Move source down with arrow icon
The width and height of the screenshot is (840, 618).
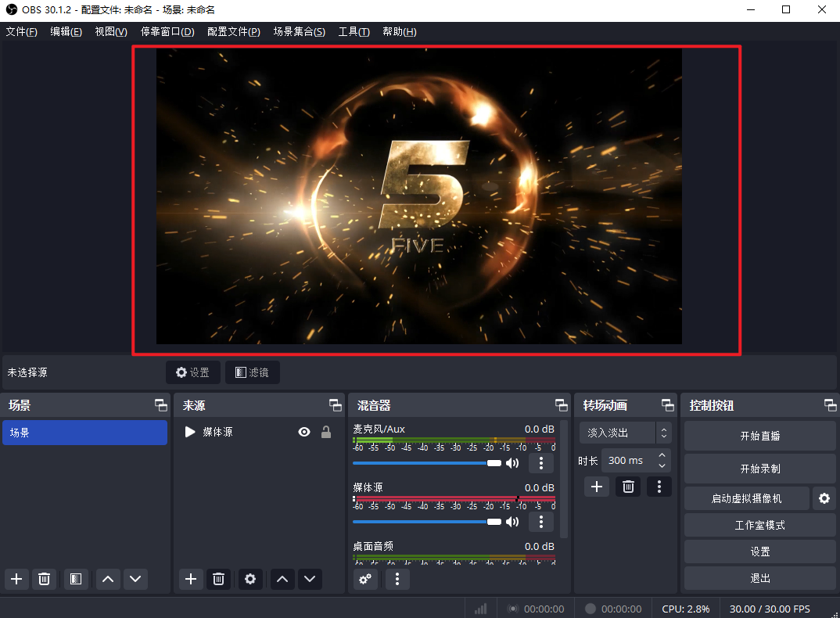point(311,579)
